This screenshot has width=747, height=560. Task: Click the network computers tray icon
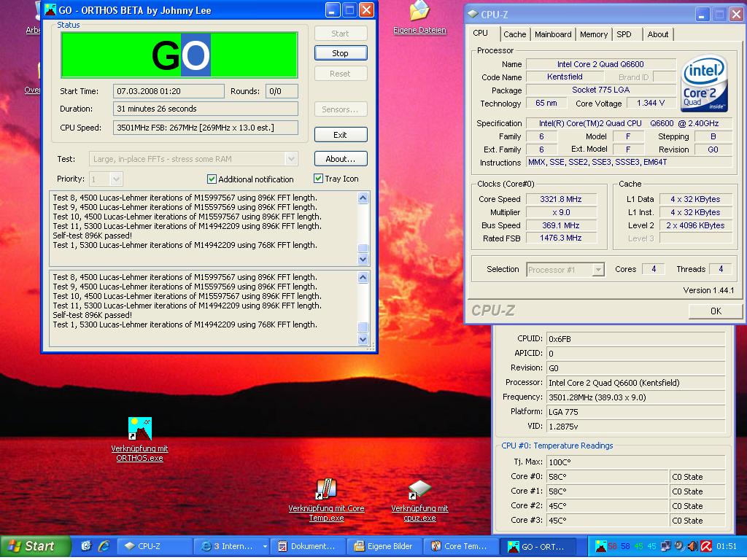pyautogui.click(x=665, y=546)
